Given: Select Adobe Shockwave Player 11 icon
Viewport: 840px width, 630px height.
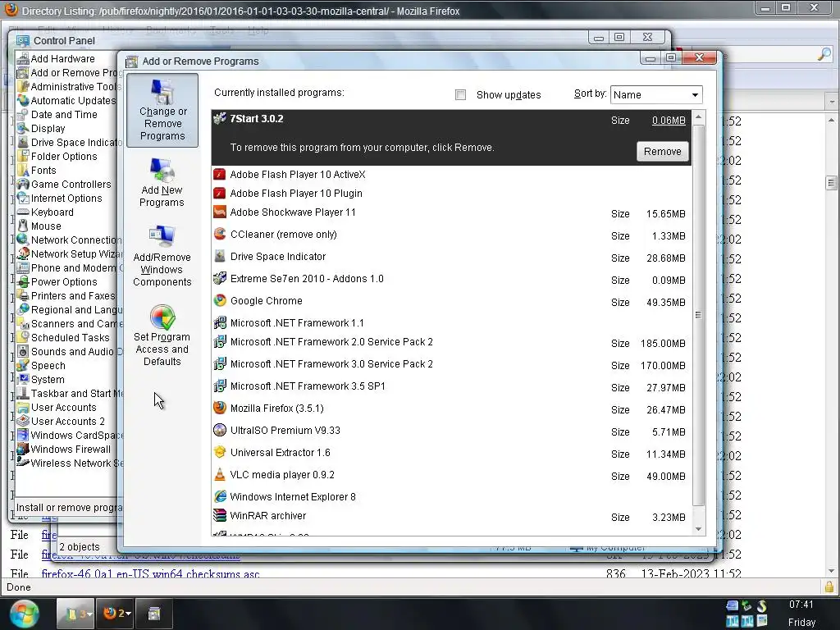Looking at the screenshot, I should pos(219,212).
